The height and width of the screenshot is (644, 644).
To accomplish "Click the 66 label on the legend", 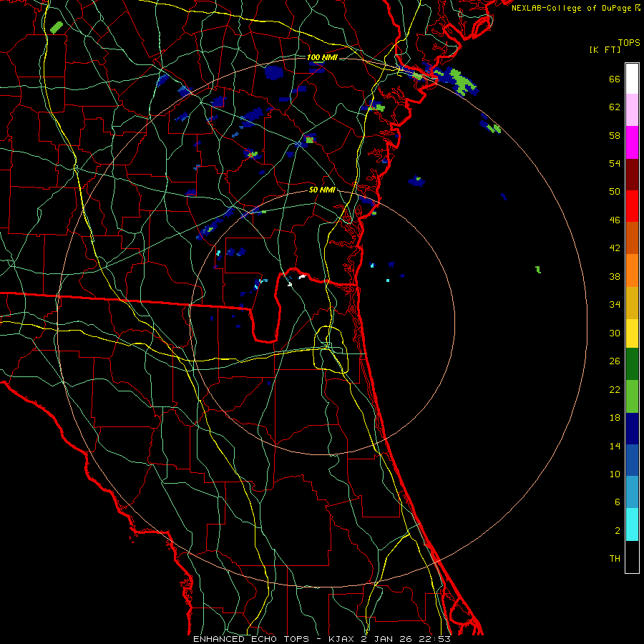I will pyautogui.click(x=615, y=79).
